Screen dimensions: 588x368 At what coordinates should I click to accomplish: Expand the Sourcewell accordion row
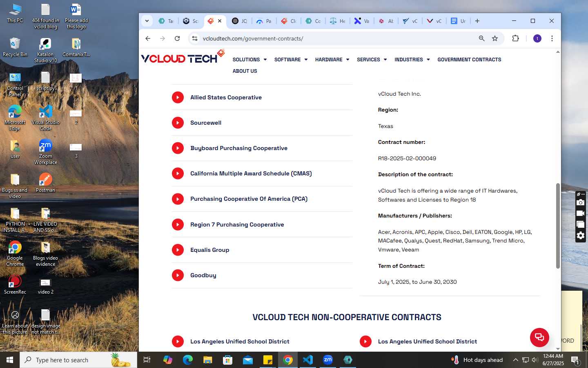click(262, 123)
